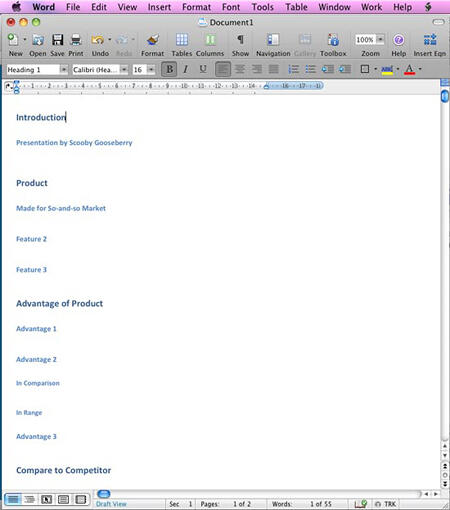Expand the highlight color dropdown arrow
Screen dimensions: 450x510
tap(398, 69)
